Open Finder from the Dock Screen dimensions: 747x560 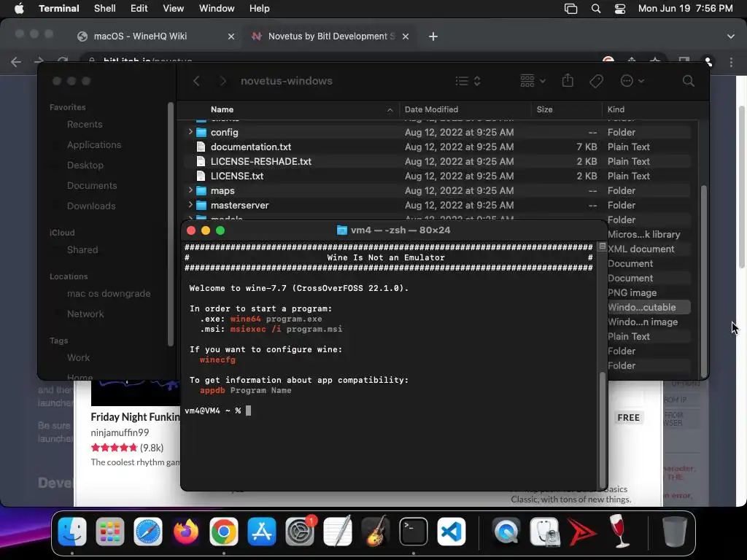72,532
